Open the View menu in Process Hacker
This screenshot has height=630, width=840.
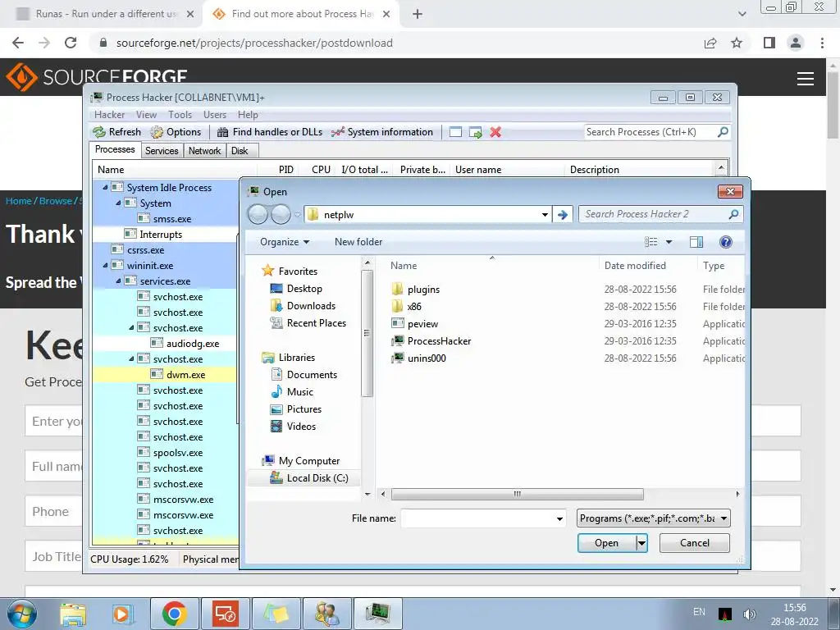146,115
